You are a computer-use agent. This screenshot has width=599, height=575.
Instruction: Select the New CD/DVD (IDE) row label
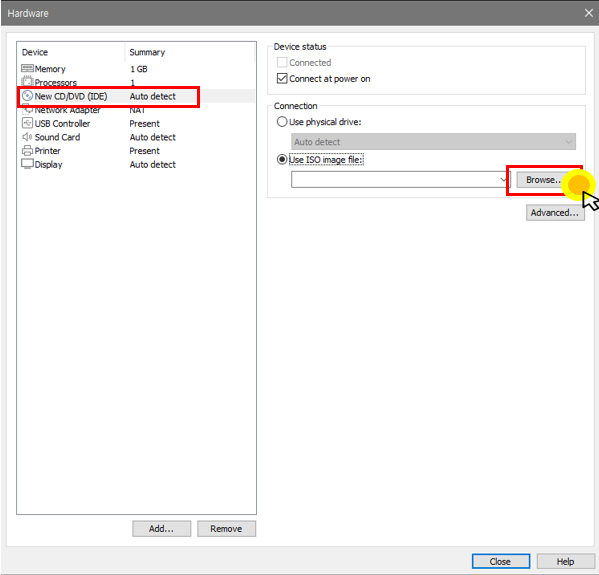[x=71, y=96]
